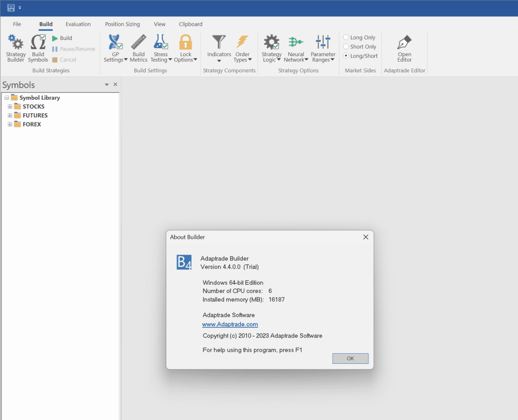Select the Symbol Library root item

[x=39, y=98]
